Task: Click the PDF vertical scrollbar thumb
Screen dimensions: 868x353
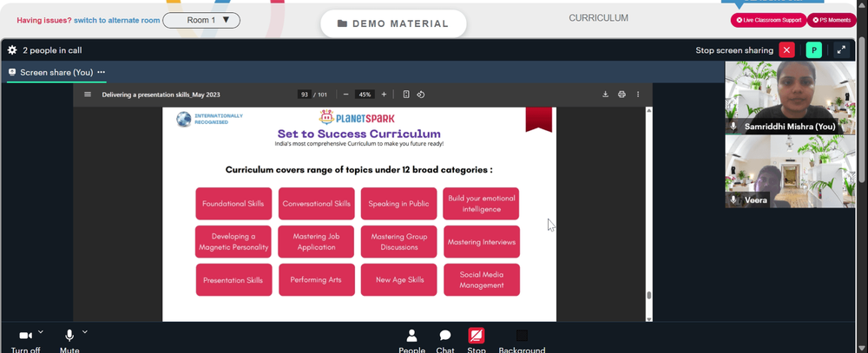Action: coord(648,295)
